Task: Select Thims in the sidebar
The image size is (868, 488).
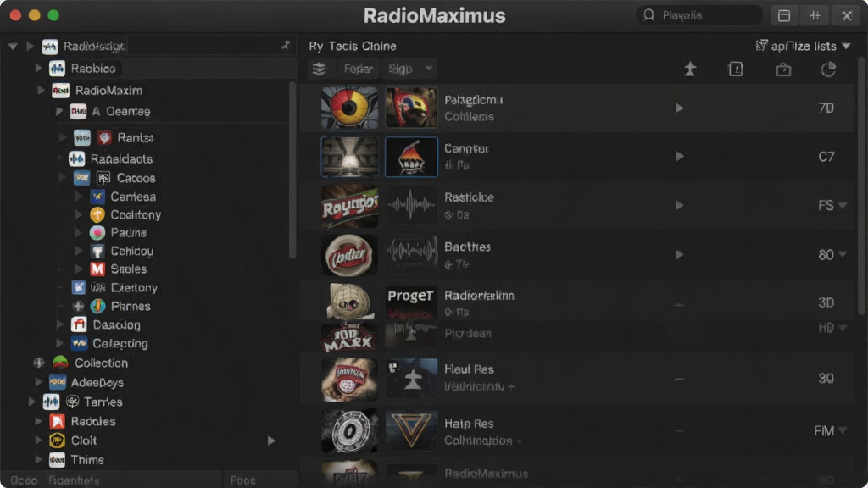Action: [87, 460]
